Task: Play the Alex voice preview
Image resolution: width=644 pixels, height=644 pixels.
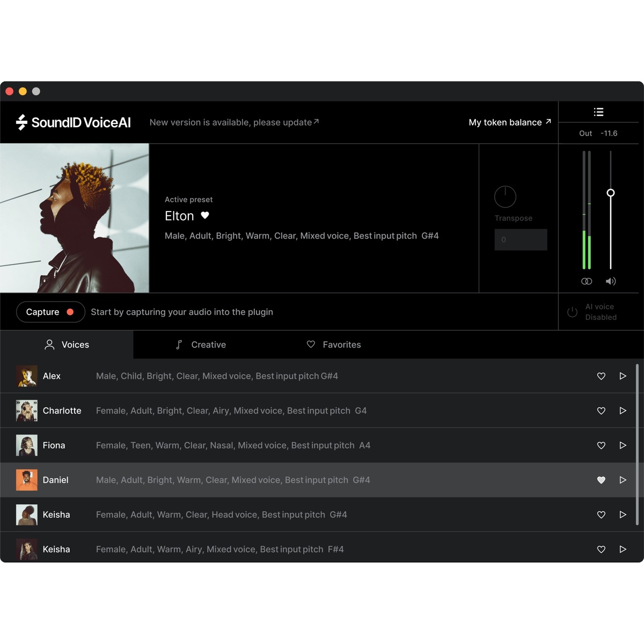Action: coord(623,376)
